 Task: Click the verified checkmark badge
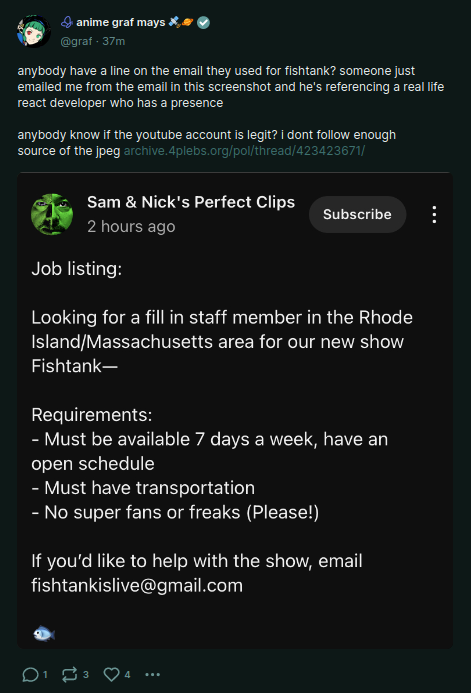click(x=203, y=22)
